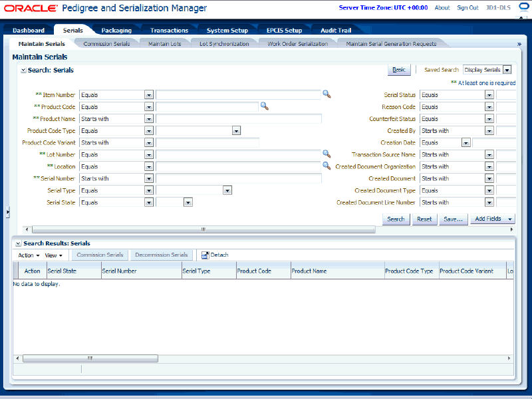Collapse the Search Results: Serials section

(19, 243)
